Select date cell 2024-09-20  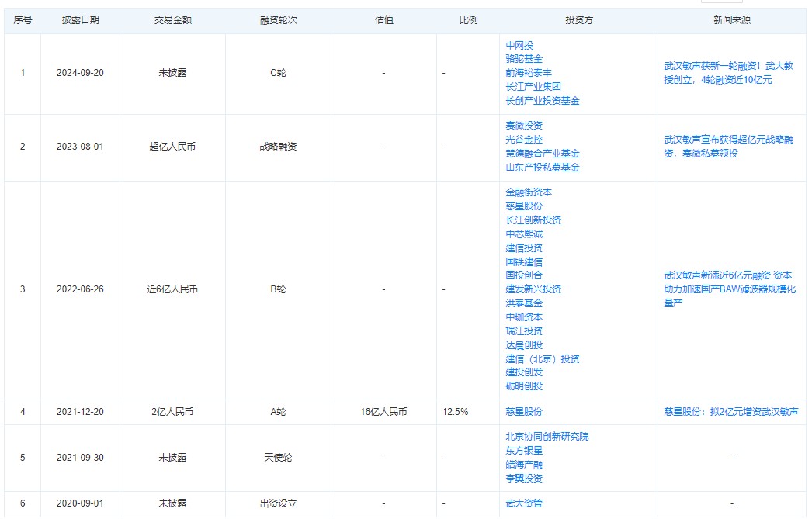[x=80, y=73]
